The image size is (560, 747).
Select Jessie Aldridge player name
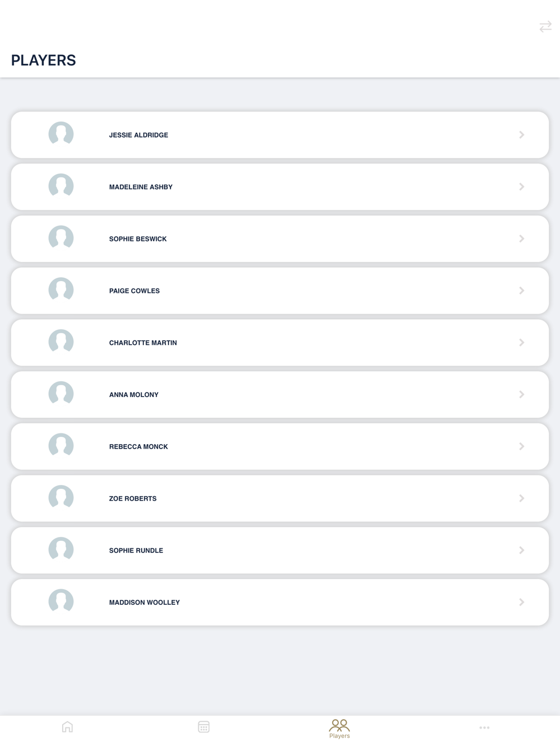point(138,135)
